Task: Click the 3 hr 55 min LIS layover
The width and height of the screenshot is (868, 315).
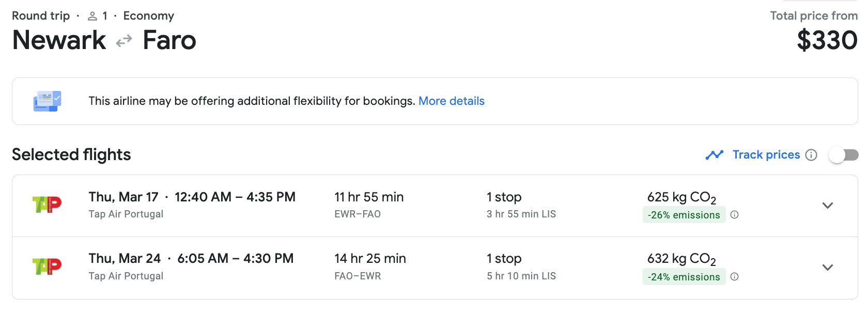Action: pos(521,214)
